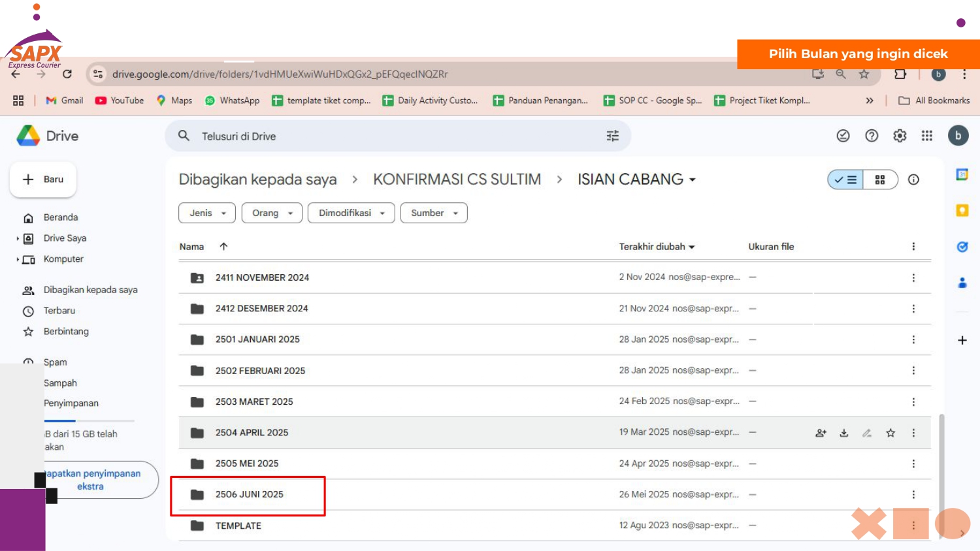980x551 pixels.
Task: Select the 2506 JUNI 2025 folder
Action: pyautogui.click(x=555, y=495)
